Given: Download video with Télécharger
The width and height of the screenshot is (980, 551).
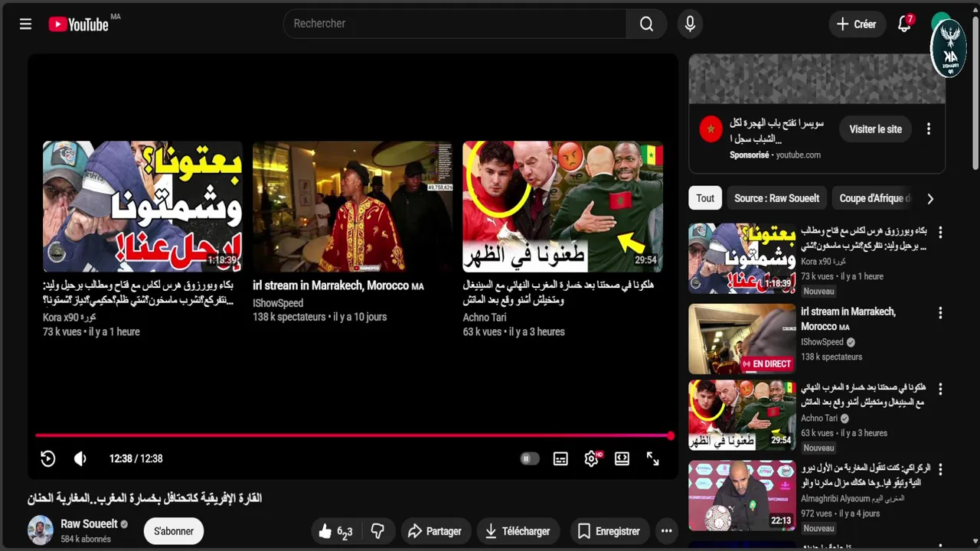Looking at the screenshot, I should (518, 531).
